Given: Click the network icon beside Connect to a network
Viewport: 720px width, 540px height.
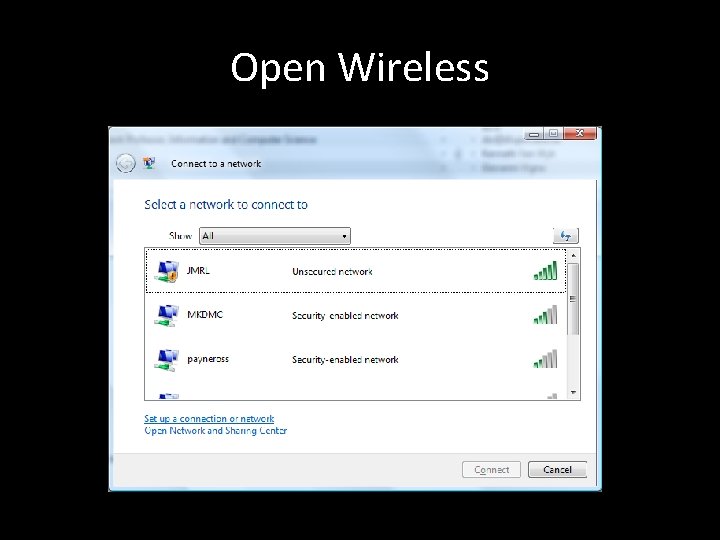Looking at the screenshot, I should [x=149, y=163].
